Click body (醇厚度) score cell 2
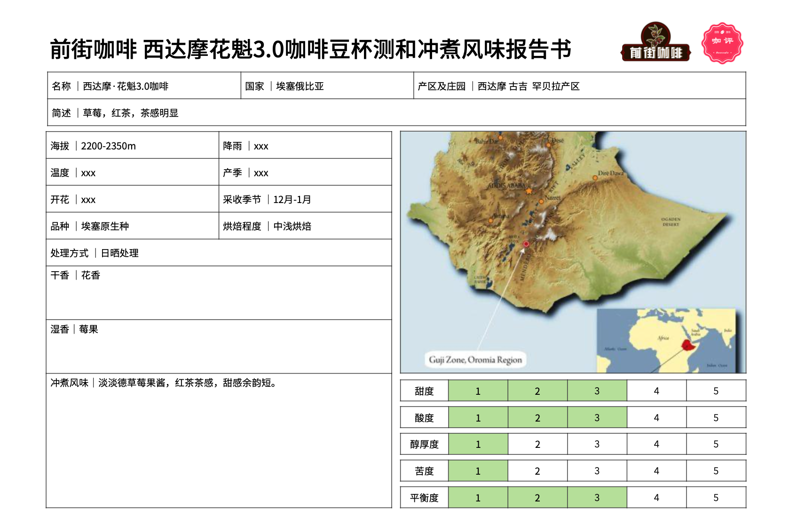 click(x=537, y=444)
